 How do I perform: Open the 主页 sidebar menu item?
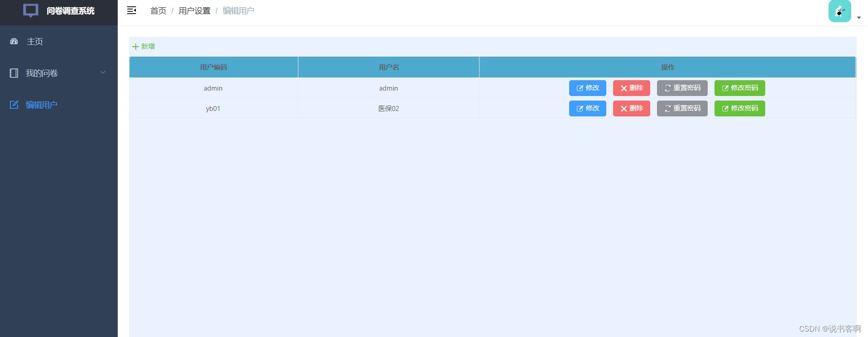click(59, 41)
